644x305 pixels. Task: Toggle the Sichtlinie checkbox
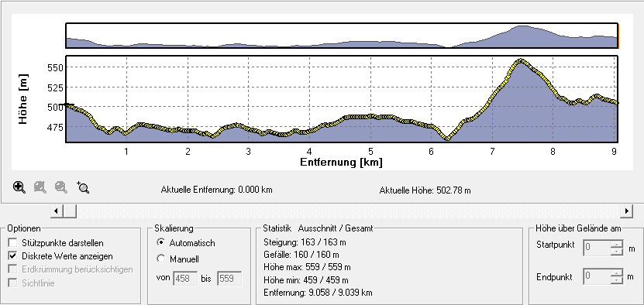coord(13,283)
